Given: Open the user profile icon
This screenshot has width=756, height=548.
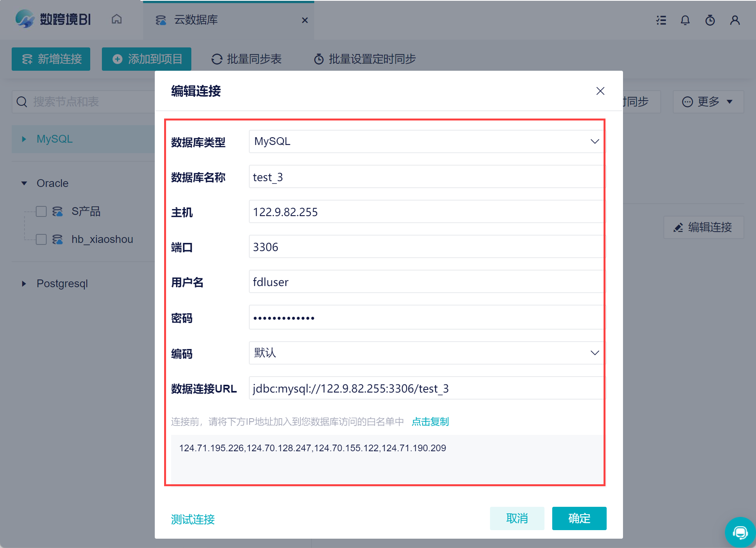Looking at the screenshot, I should click(735, 20).
